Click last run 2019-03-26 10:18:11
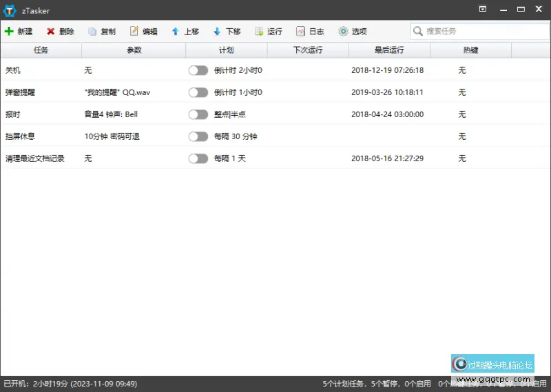The height and width of the screenshot is (392, 551). (x=387, y=92)
